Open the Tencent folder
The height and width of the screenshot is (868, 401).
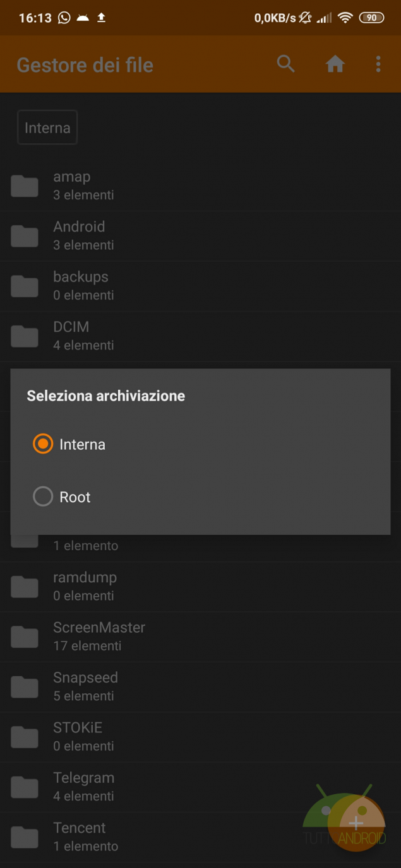(80, 836)
